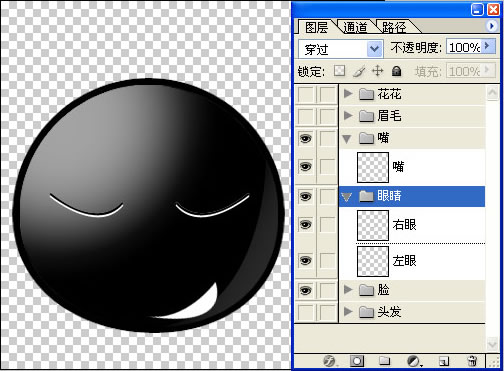Viewport: 504px width, 371px height.
Task: Show the 眉毛 group
Action: tap(305, 116)
